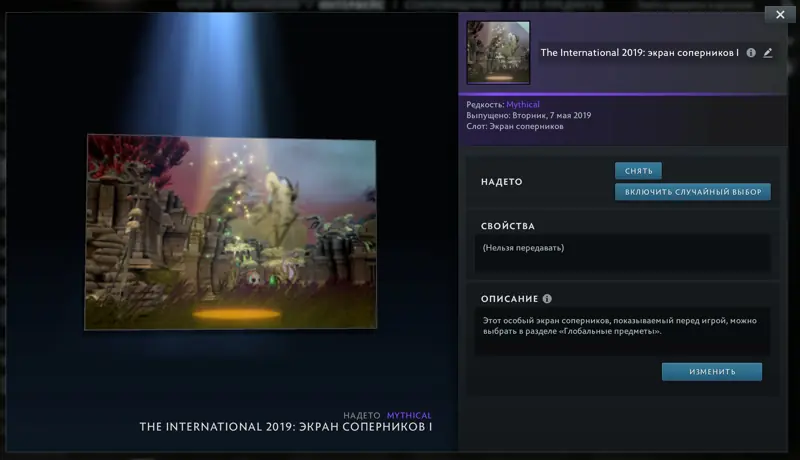Click the release date line Выпущено
Viewport: 800px width, 460px height.
[x=529, y=115]
